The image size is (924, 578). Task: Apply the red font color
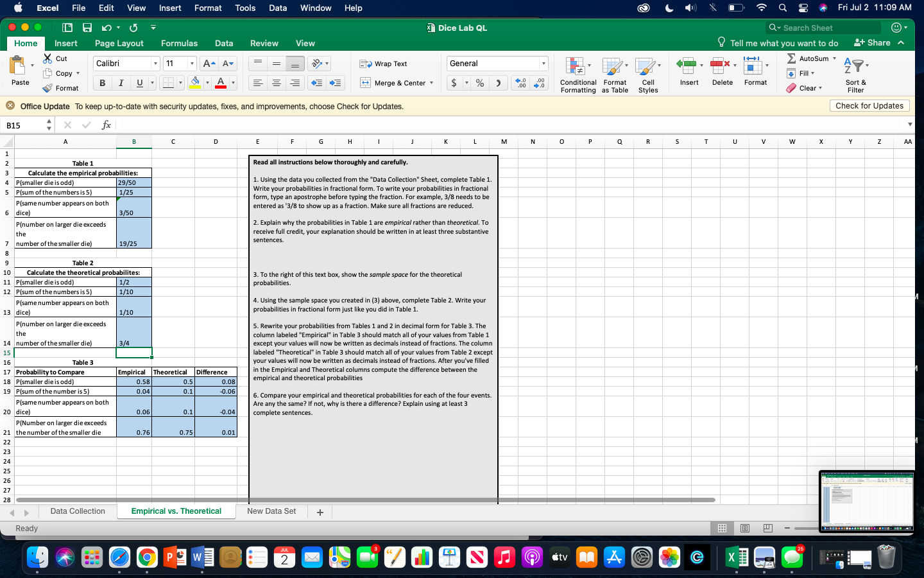coord(221,83)
